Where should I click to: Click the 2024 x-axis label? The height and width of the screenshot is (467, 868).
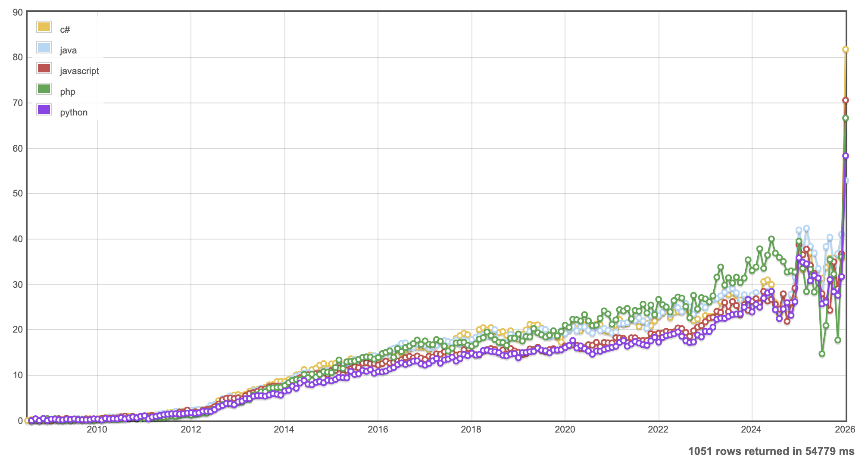(752, 430)
